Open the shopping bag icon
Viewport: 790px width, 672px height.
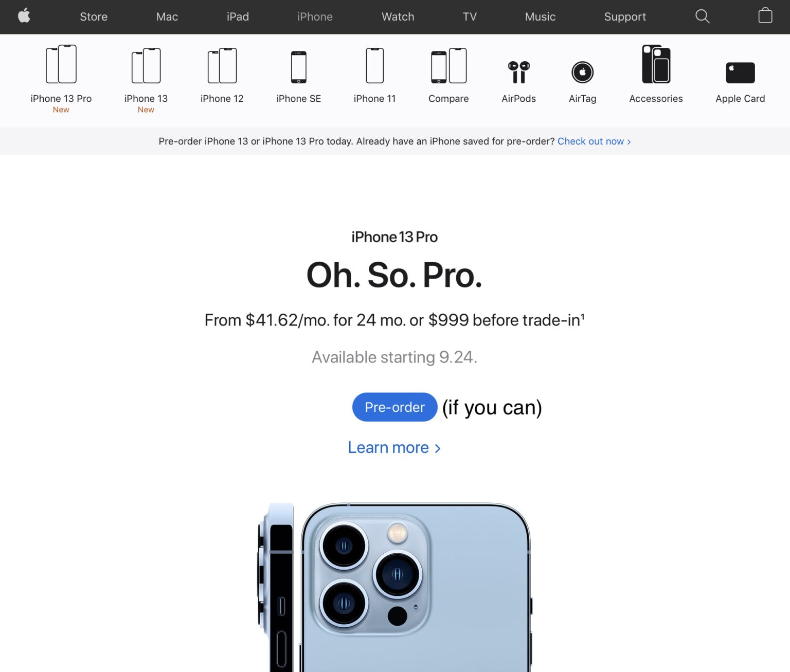[765, 15]
